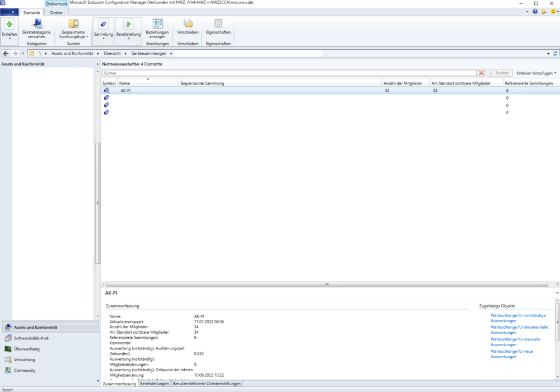Switch to the Bereitstellungen details tab
Viewport: 560px width, 392px height.
(x=154, y=384)
